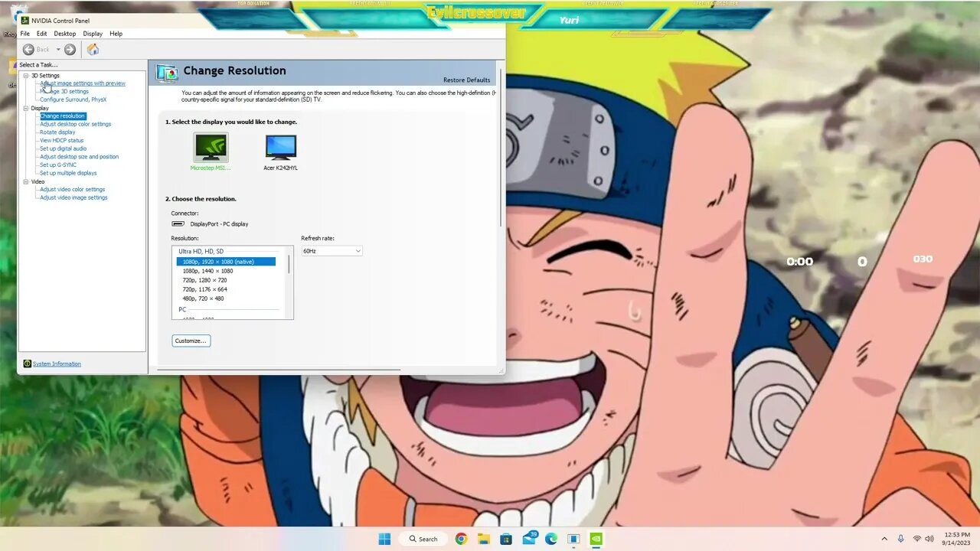Click the Restore Defaults link
The image size is (980, 551).
tap(466, 80)
